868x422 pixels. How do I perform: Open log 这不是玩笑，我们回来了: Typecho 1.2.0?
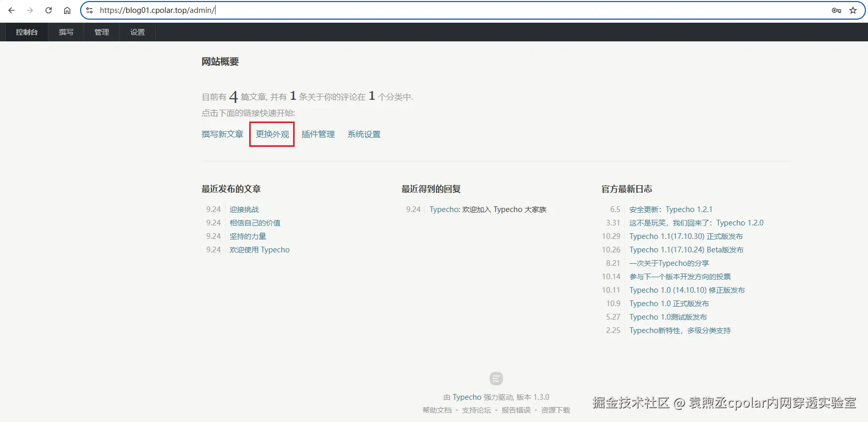pyautogui.click(x=696, y=223)
